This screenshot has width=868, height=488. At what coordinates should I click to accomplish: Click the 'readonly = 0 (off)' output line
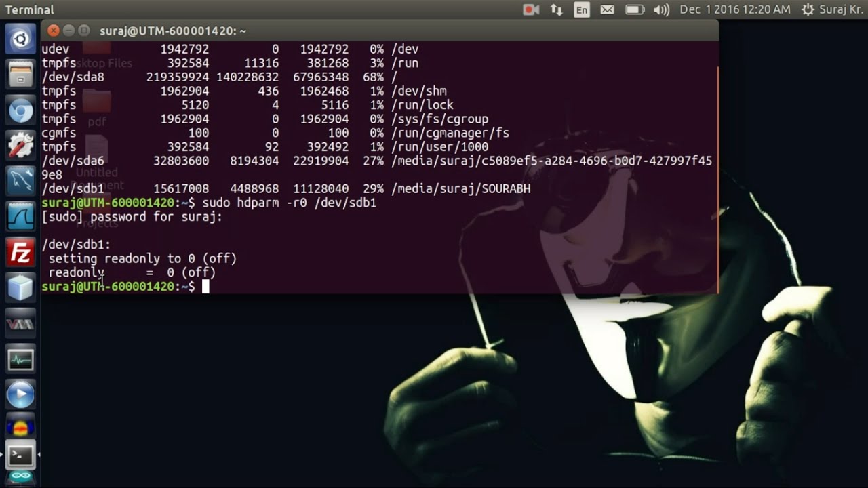coord(132,273)
